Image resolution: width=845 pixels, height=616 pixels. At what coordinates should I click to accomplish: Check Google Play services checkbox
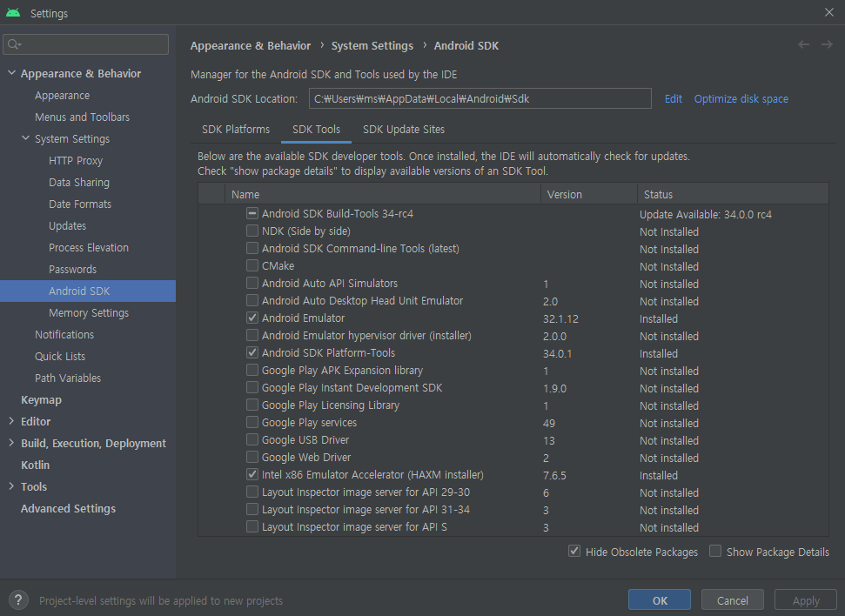252,422
